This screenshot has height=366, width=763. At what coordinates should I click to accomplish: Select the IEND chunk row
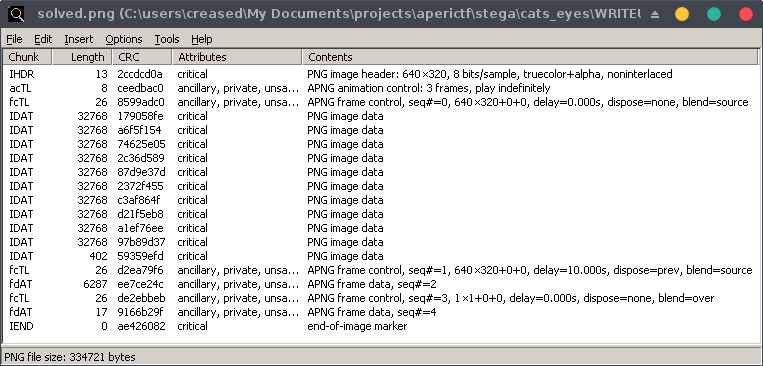coord(382,326)
